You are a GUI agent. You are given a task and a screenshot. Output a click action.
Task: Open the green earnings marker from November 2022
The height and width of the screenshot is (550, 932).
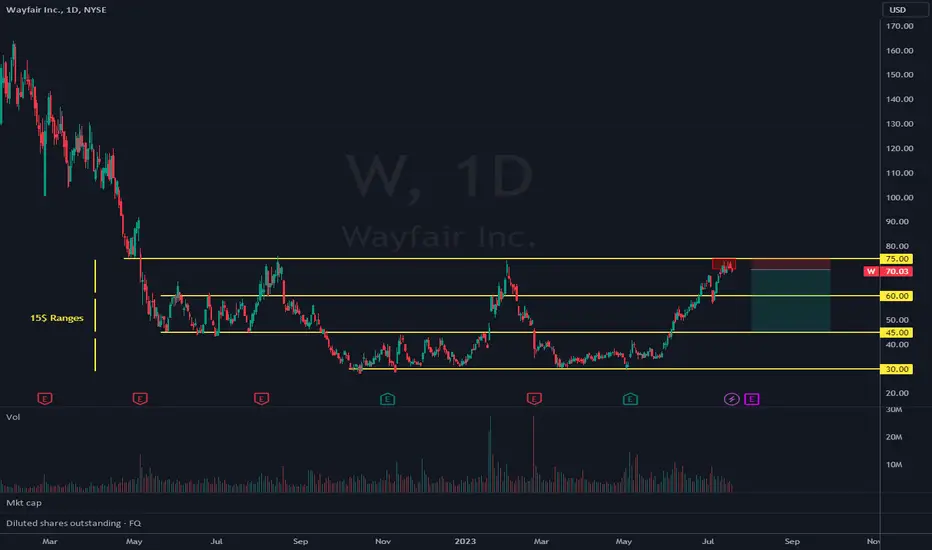point(387,399)
